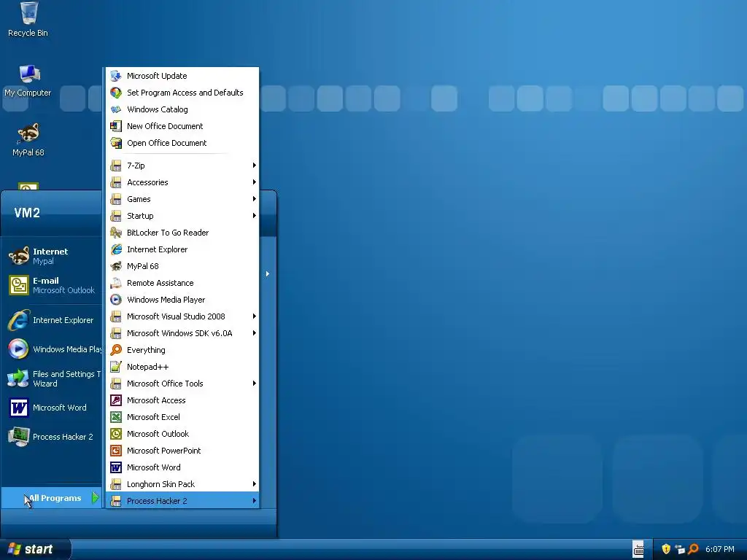The height and width of the screenshot is (560, 747).
Task: Click the BitLocker To Go Reader keys icon
Action: 116,233
